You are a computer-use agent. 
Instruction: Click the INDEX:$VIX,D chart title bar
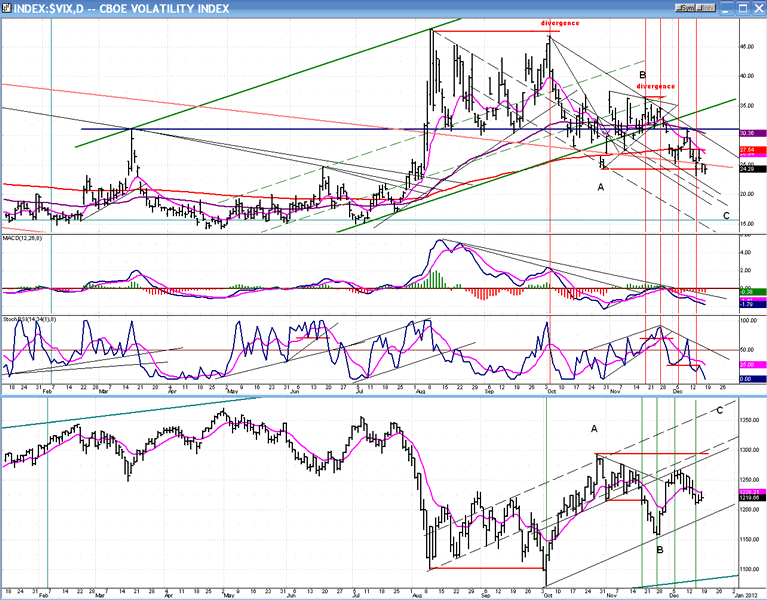coord(300,8)
